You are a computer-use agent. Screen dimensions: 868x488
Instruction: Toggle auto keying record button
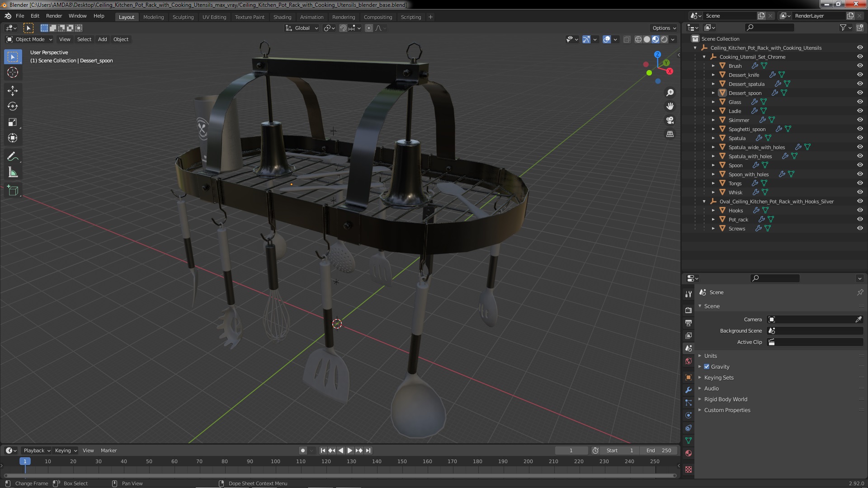pyautogui.click(x=302, y=450)
